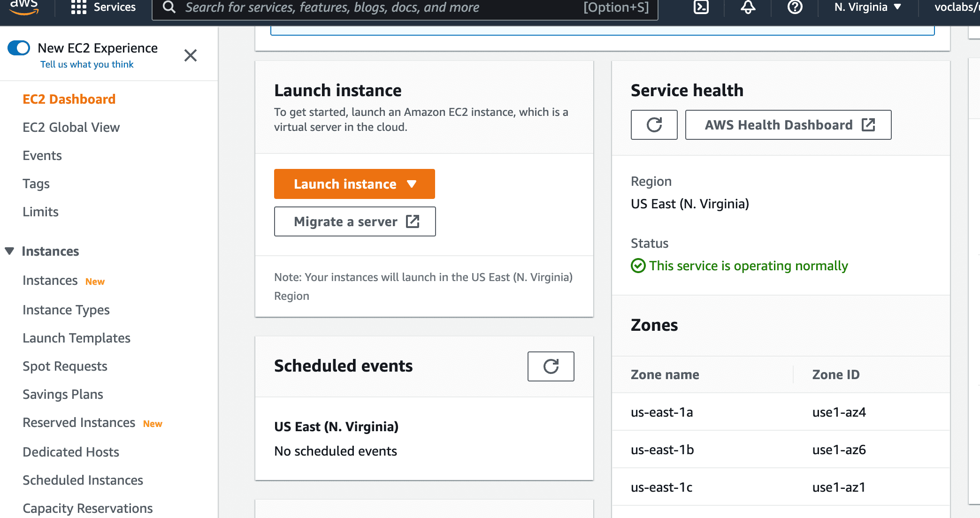The image size is (980, 518).
Task: Open the AWS Health Dashboard button
Action: point(788,125)
